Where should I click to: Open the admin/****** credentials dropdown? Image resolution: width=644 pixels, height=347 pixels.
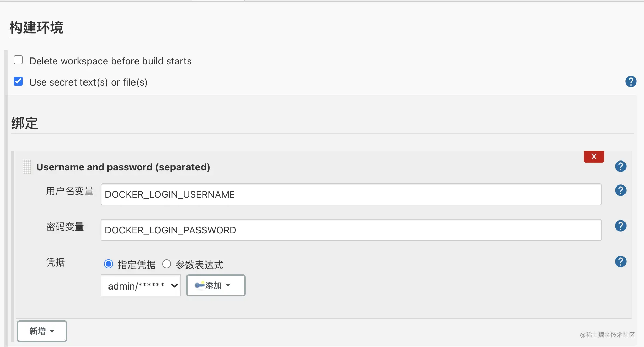(x=141, y=285)
